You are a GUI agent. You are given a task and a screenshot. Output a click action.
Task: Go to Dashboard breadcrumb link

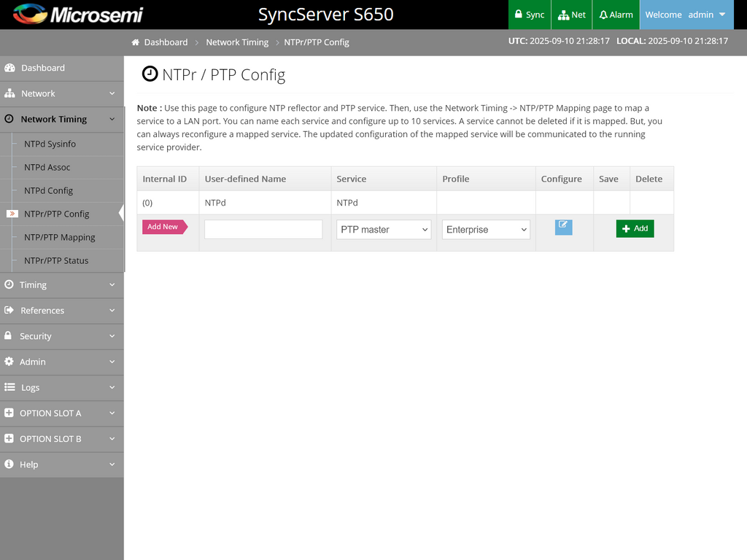coord(166,42)
